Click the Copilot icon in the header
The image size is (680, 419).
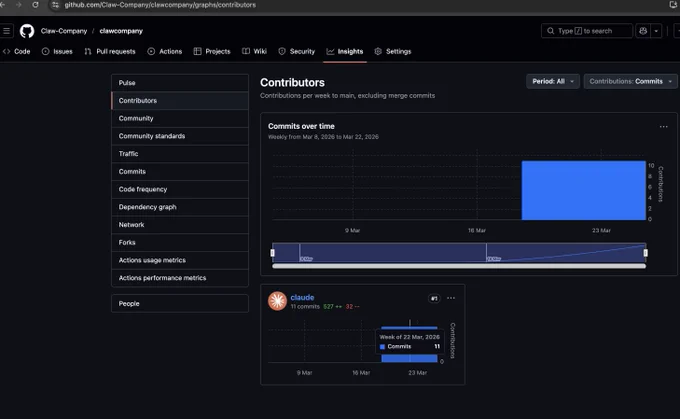(643, 31)
